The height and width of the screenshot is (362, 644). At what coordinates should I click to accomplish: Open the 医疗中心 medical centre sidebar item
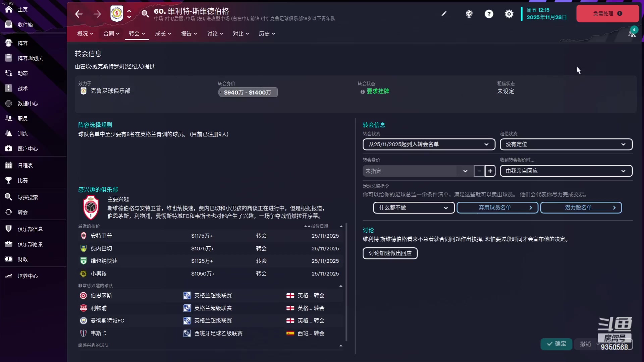(x=28, y=148)
